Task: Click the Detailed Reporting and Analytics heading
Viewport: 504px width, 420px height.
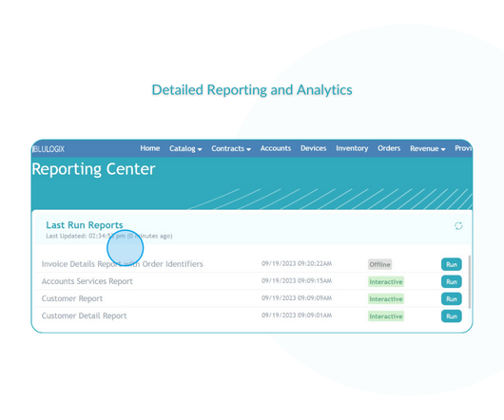Action: tap(252, 90)
